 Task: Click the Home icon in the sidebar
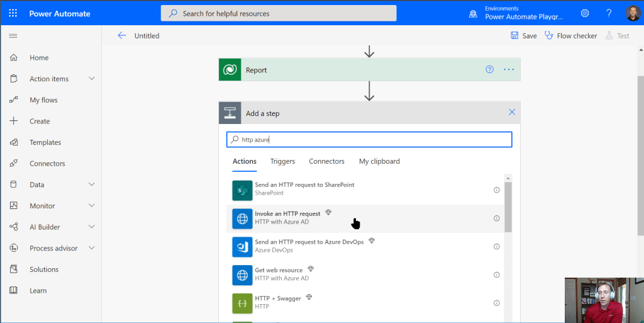tap(14, 57)
